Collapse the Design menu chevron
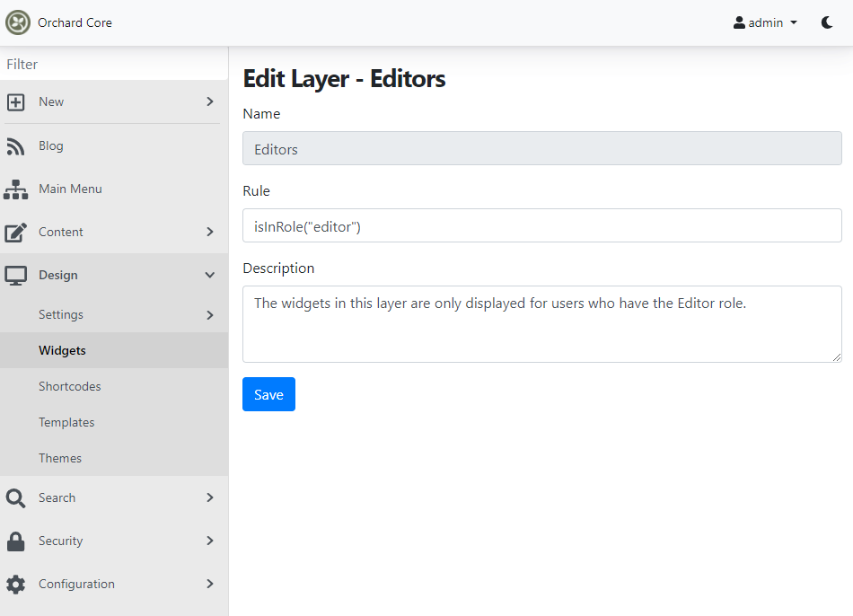This screenshot has height=616, width=853. point(210,276)
